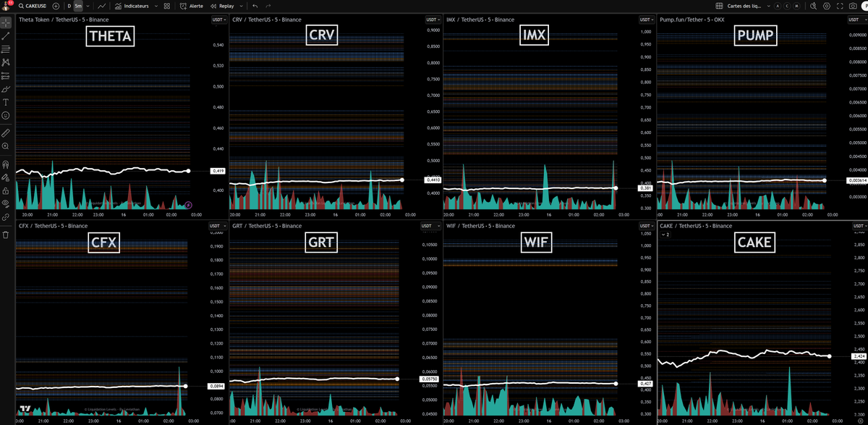Expand the Indicateurs favorites dropdown arrow
The image size is (868, 425).
[156, 6]
